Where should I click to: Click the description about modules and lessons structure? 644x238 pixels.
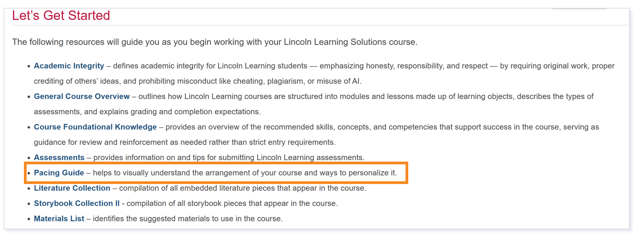coord(314,104)
